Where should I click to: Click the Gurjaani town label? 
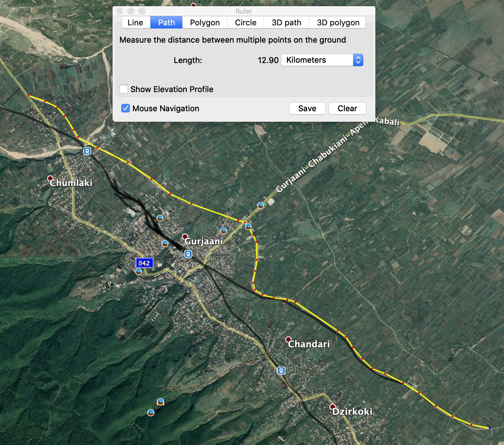(x=204, y=241)
